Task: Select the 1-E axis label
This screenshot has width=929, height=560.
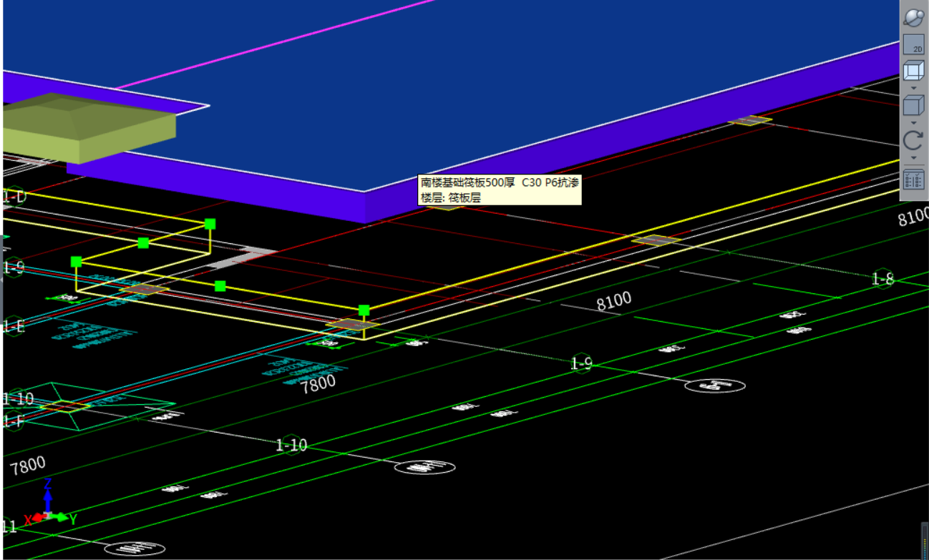Action: [x=14, y=327]
